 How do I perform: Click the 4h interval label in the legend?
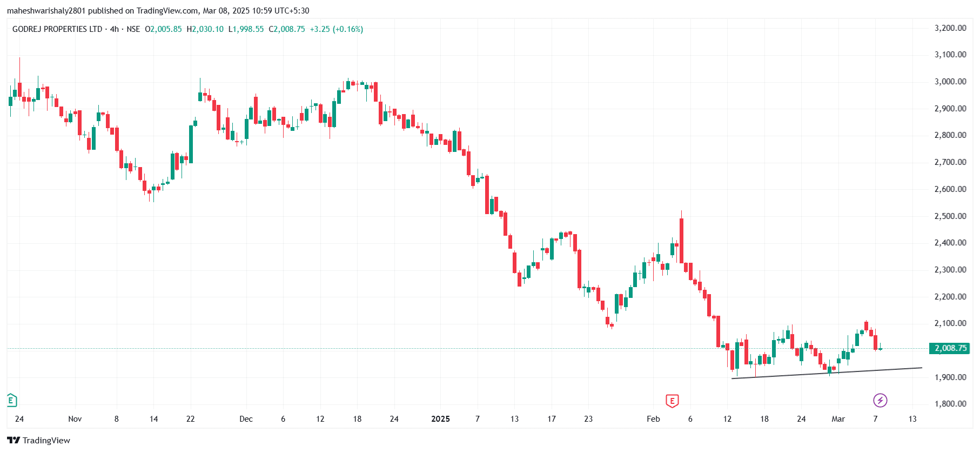pos(115,29)
